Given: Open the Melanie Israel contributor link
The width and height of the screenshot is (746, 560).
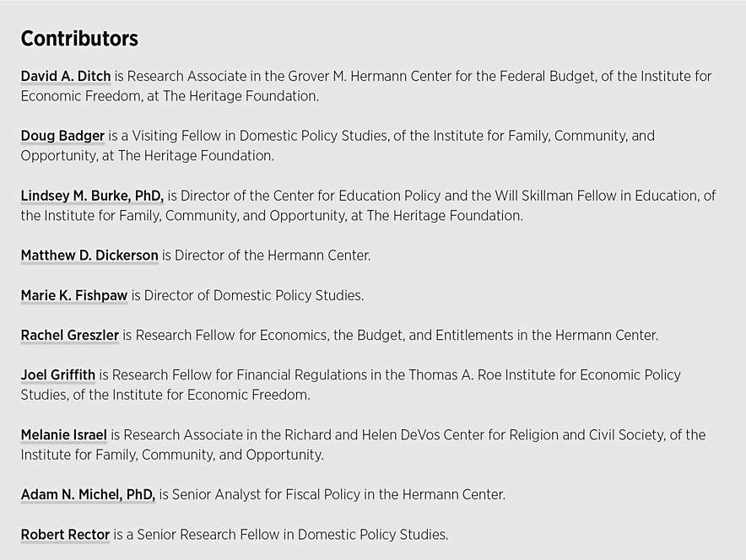Looking at the screenshot, I should click(64, 435).
